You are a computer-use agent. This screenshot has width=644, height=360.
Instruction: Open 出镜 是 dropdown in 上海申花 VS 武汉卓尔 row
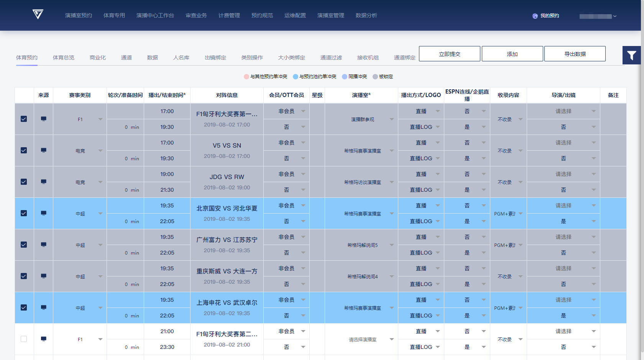[563, 316]
